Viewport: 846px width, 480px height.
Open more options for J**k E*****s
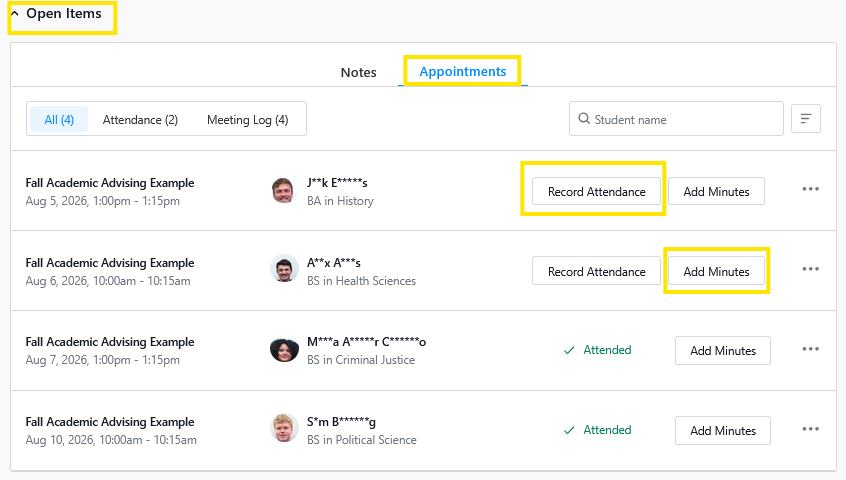810,189
